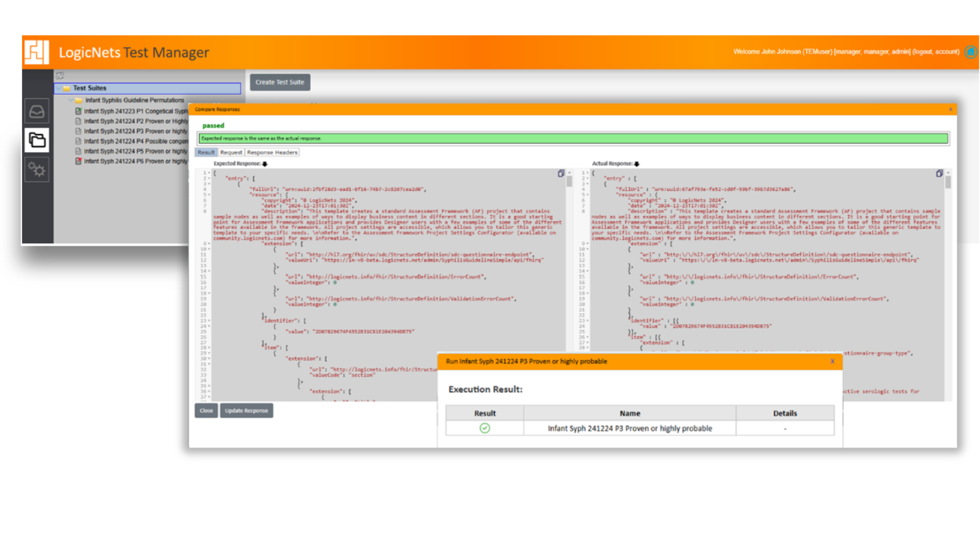
Task: Click the Close button in Compare Responses
Action: coord(206,411)
